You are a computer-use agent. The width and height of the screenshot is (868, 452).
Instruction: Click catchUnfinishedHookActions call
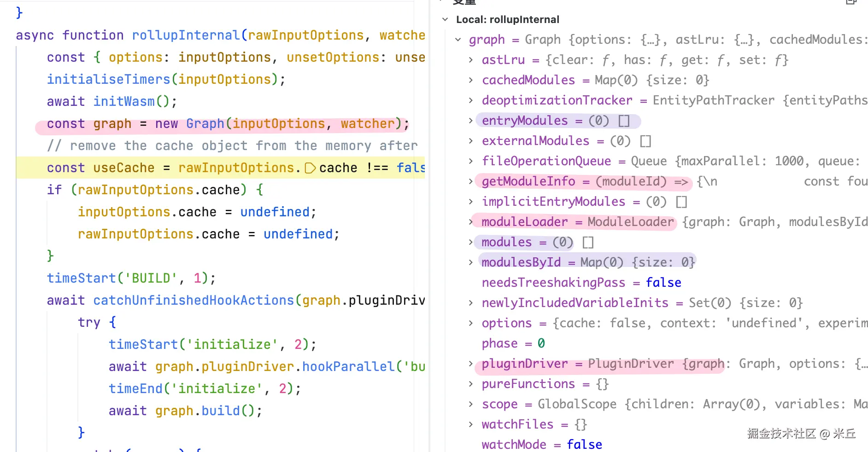194,301
